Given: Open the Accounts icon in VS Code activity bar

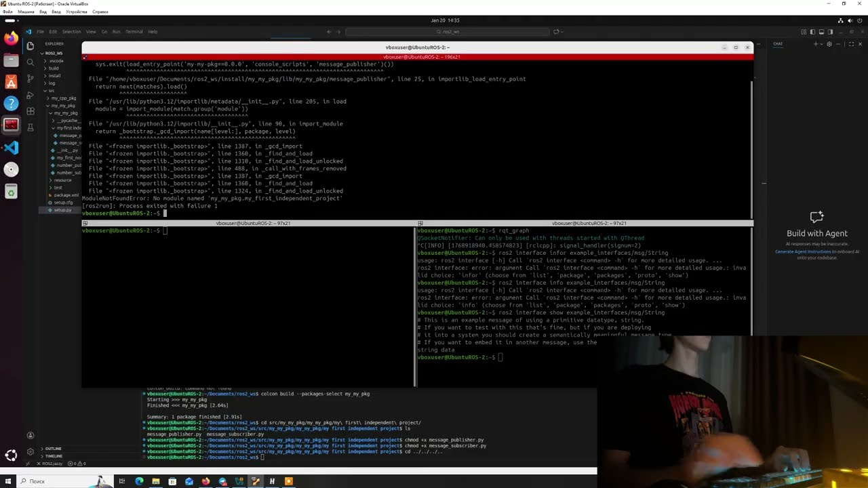Looking at the screenshot, I should click(x=31, y=436).
